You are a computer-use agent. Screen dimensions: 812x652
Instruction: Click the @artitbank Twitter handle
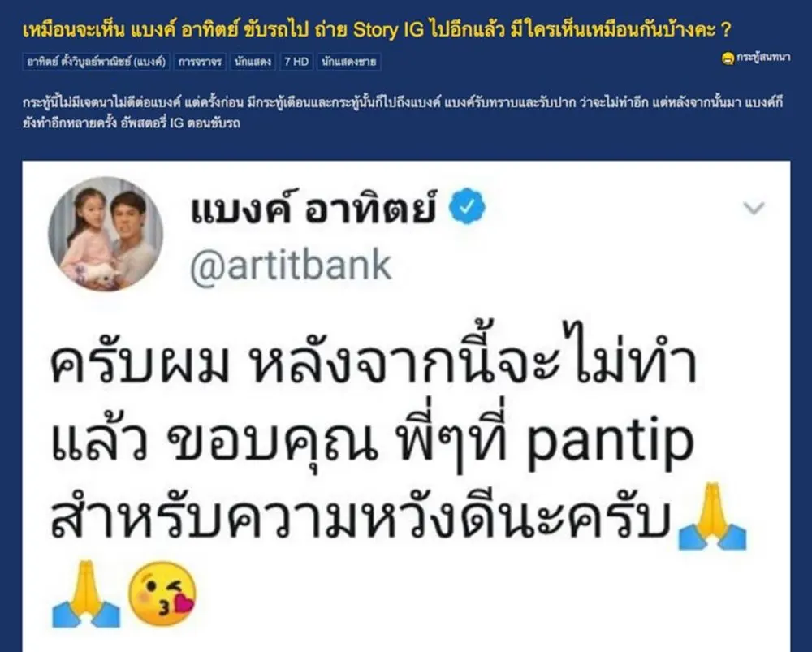[x=291, y=266]
